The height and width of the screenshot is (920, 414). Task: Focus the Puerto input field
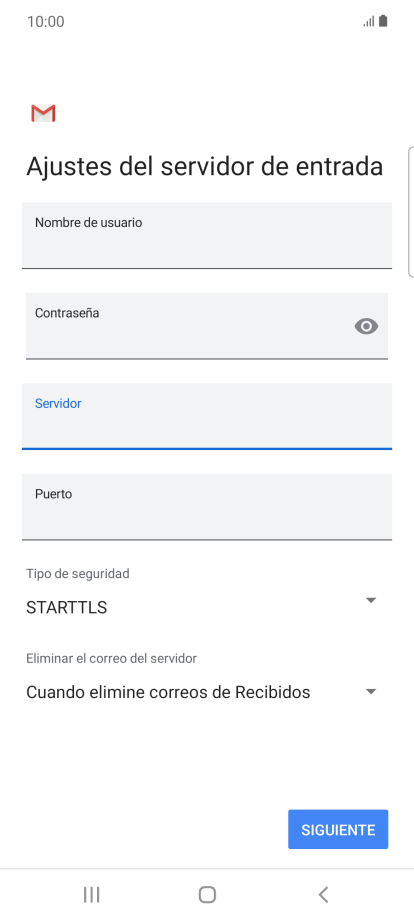[x=206, y=506]
